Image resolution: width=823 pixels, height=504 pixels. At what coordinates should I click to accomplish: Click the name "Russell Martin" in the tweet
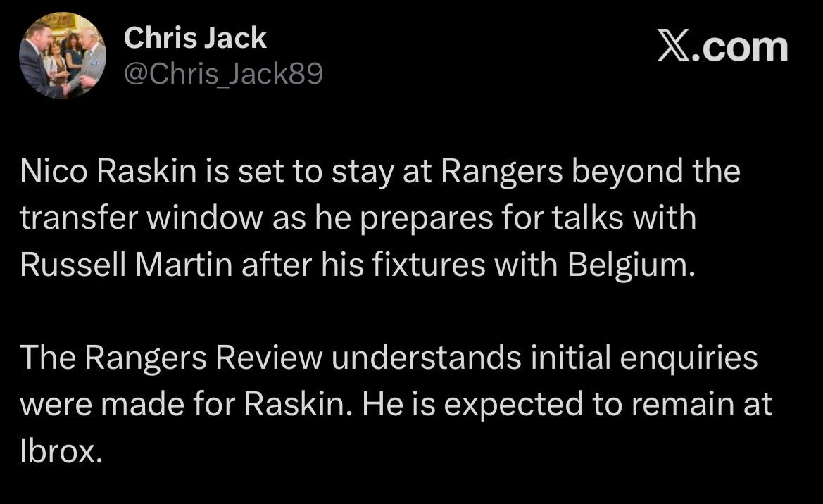tap(126, 265)
